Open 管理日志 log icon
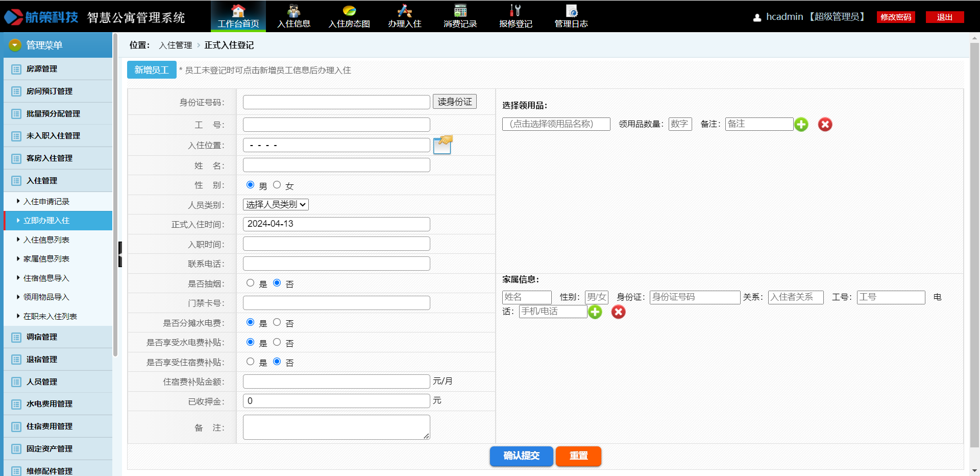This screenshot has height=476, width=980. [x=571, y=11]
